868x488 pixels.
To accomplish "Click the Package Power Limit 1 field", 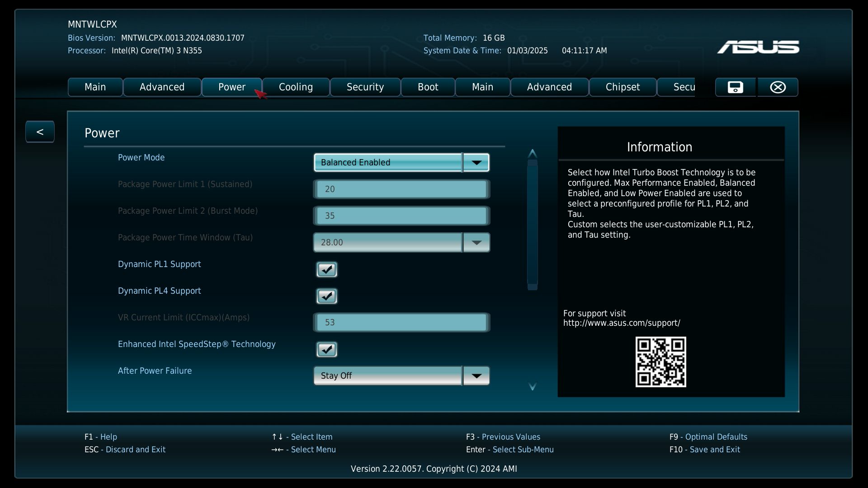I will coord(401,189).
